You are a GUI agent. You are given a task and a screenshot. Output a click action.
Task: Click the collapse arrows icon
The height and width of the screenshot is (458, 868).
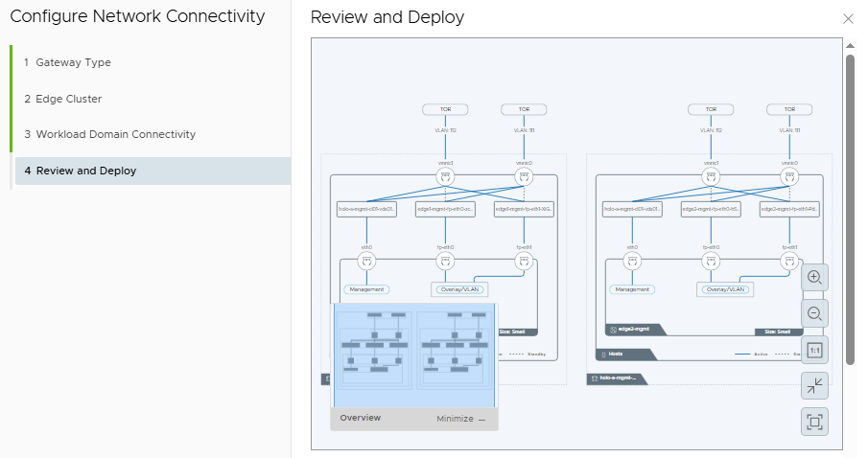[x=814, y=386]
